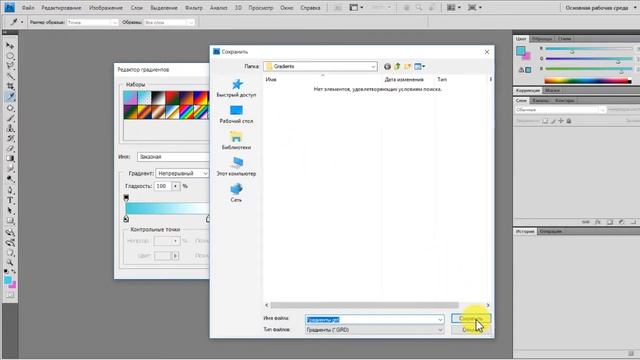Viewport: 640px width, 360px height.
Task: Open the Файл menu
Action: (28, 8)
